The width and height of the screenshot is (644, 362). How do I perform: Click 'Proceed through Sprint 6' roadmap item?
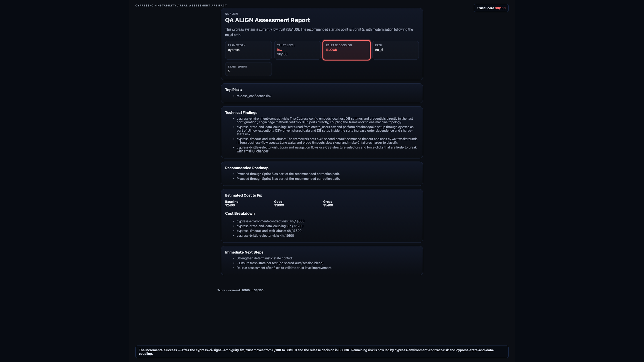click(288, 179)
